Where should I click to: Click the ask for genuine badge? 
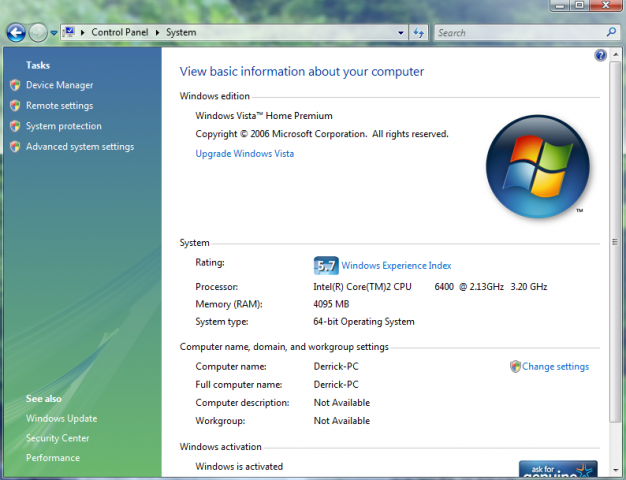coord(558,469)
